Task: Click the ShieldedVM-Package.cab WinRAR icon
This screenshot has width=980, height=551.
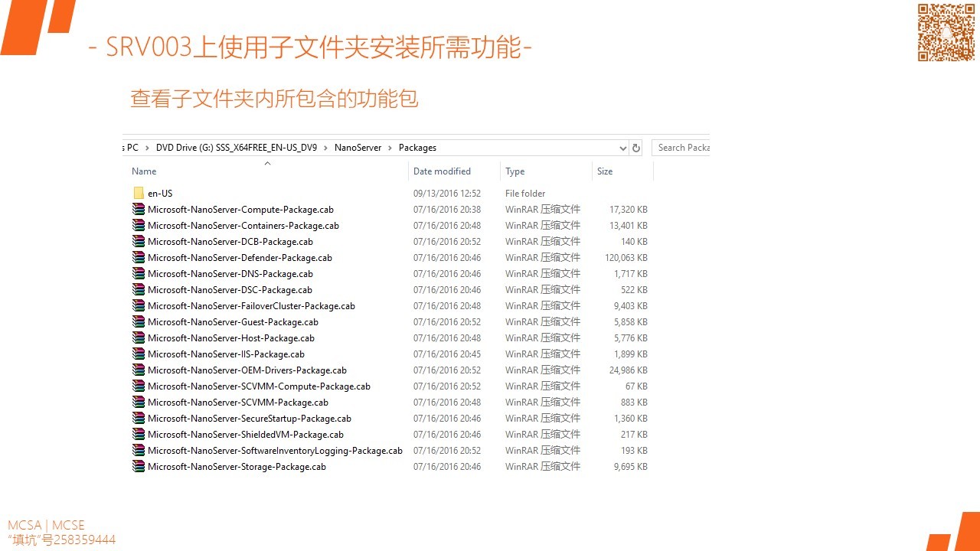Action: (139, 434)
